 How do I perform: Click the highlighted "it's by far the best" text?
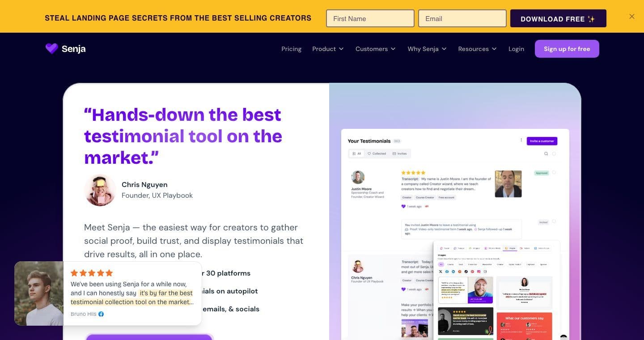[x=165, y=293]
